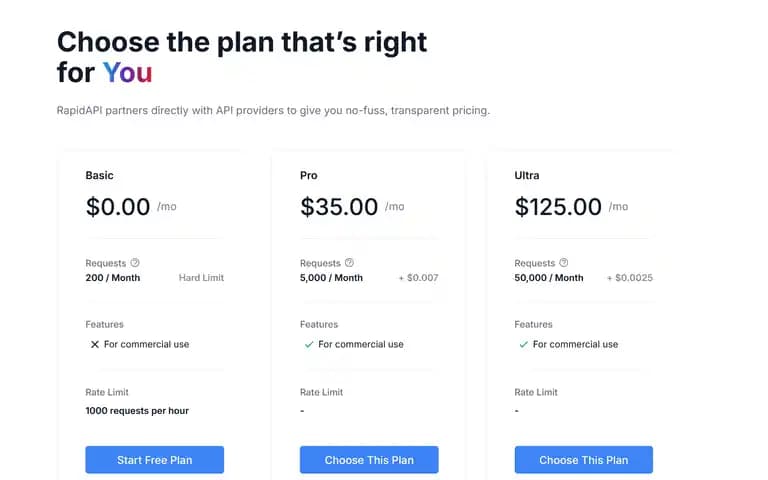Viewport: 768px width, 480px height.
Task: Click the $125.00 price text
Action: (558, 206)
